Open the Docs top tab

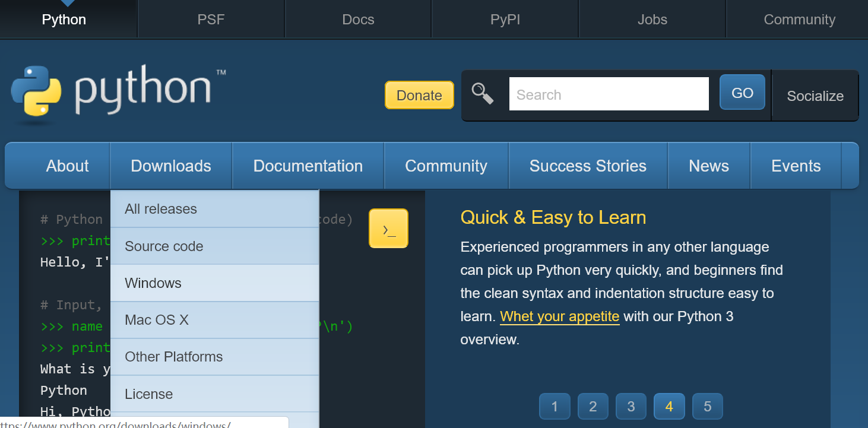358,20
